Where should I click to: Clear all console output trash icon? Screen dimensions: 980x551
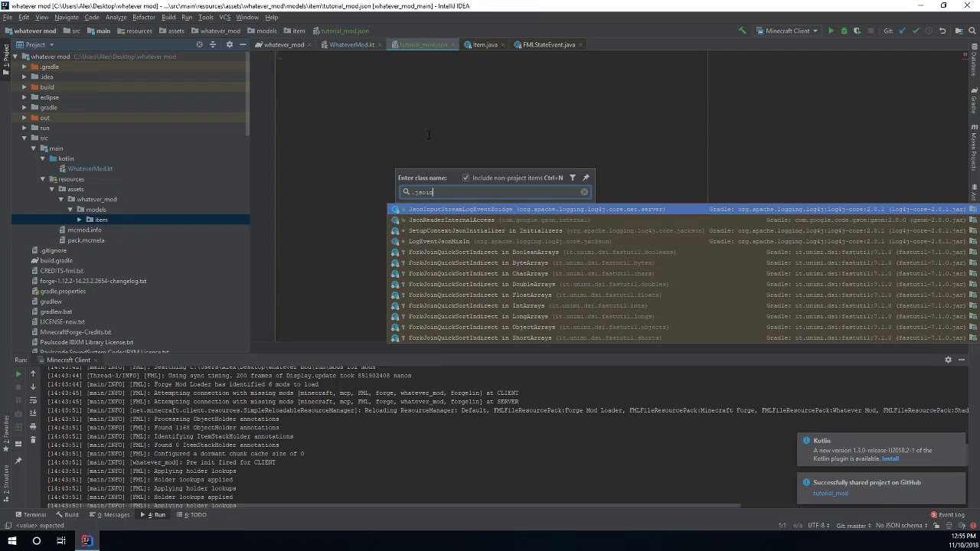pos(33,439)
